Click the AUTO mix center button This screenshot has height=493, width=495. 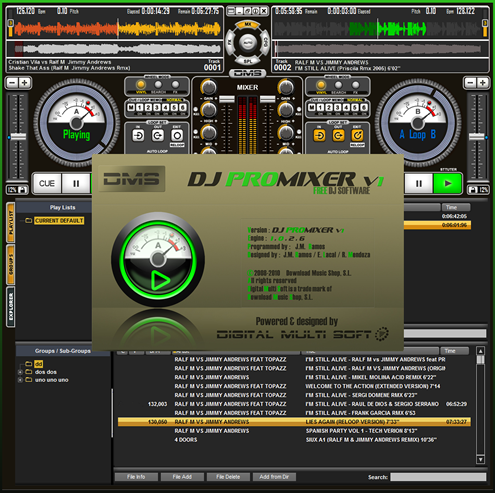pos(248,43)
